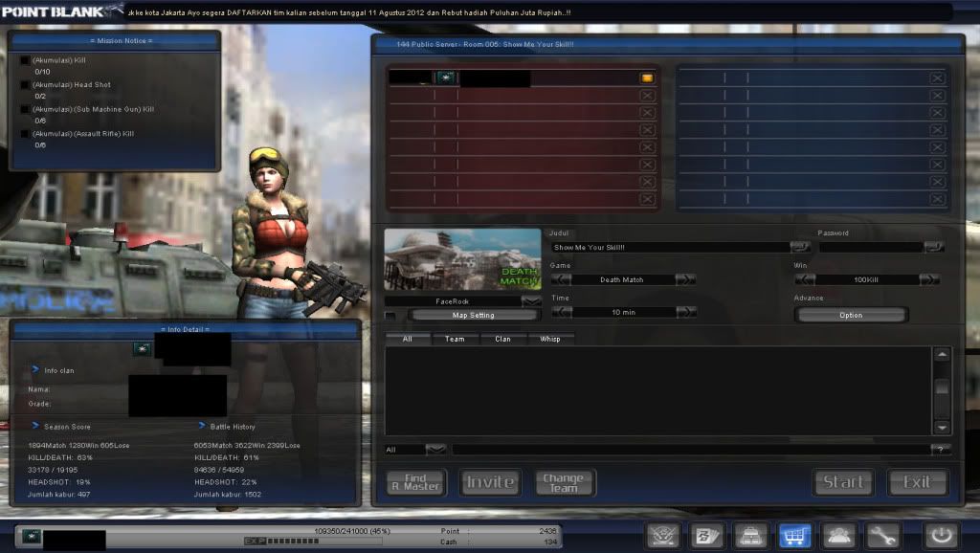This screenshot has width=980, height=553.
Task: Click the FaceRock map thumbnail
Action: (x=462, y=259)
